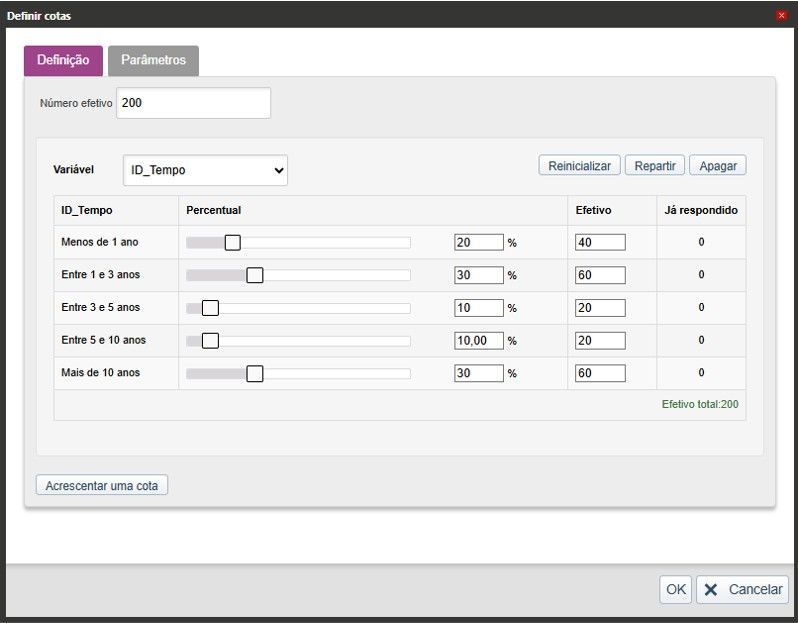Confirm with the OK button
This screenshot has width=798, height=623.
(x=675, y=589)
